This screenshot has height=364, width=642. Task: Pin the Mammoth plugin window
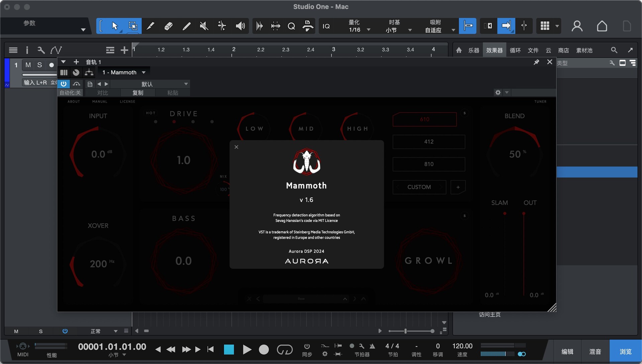click(536, 62)
